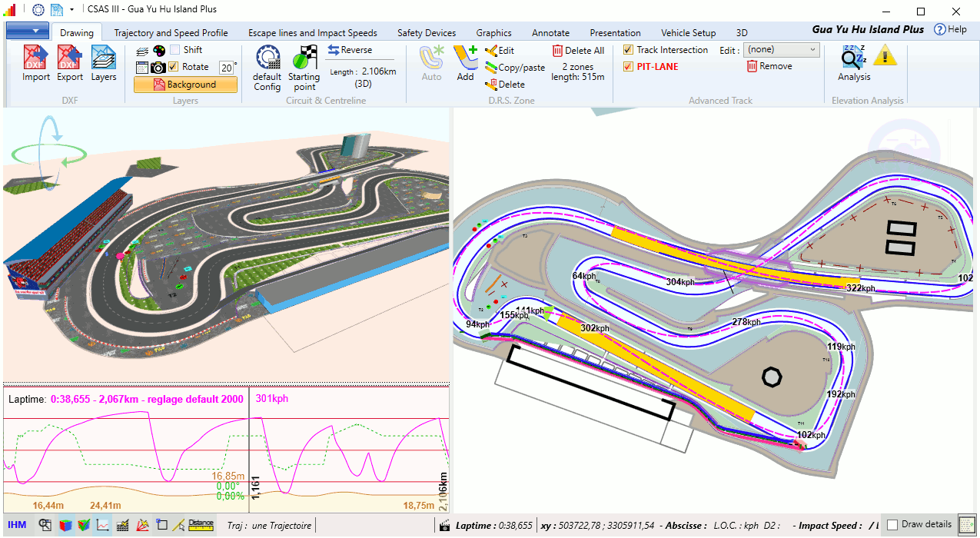Open the Layers stack icon
The height and width of the screenshot is (538, 980).
pos(104,58)
